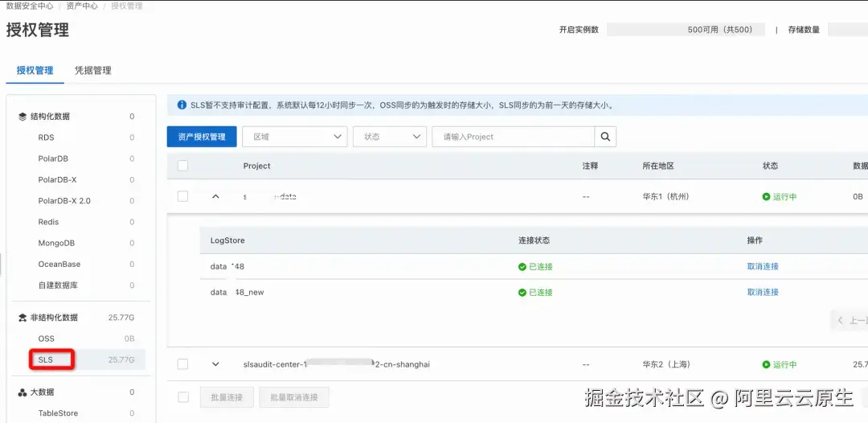Select OSS in the sidebar
The image size is (868, 423).
[x=46, y=339]
